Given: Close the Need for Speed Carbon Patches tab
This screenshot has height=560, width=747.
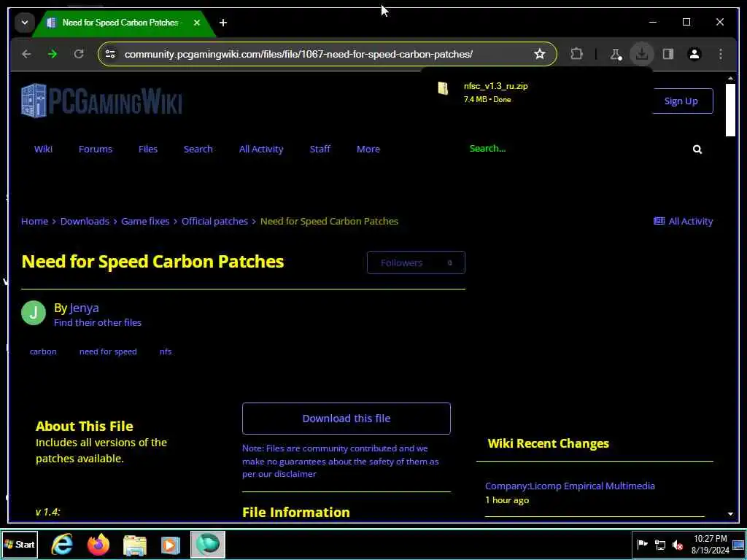Looking at the screenshot, I should coord(197,23).
